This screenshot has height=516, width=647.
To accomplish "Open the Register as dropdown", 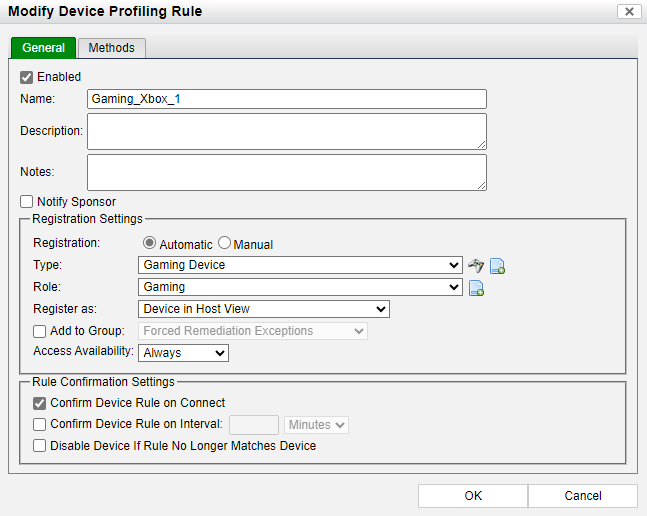I will [x=263, y=309].
